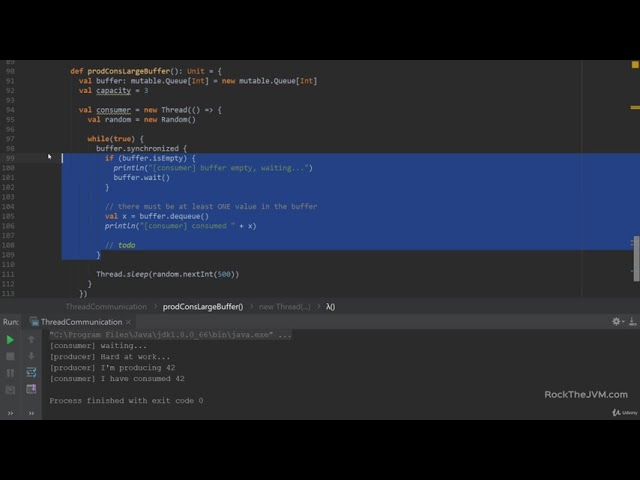Click 'val random = new Random()' line
This screenshot has height=480, width=640.
click(x=142, y=120)
